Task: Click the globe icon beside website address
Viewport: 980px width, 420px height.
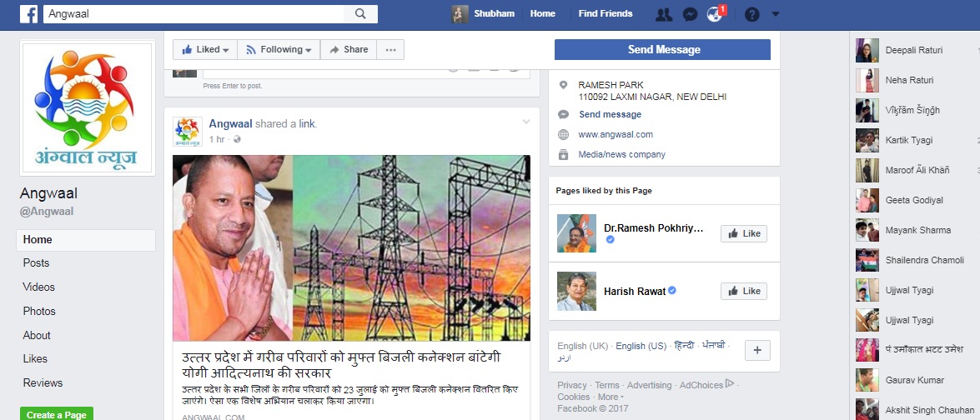Action: (x=563, y=134)
